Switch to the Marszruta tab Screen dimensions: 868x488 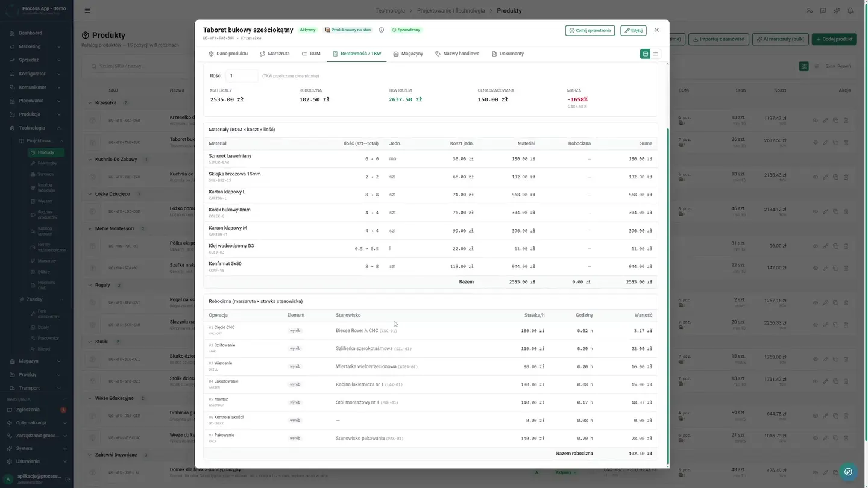click(274, 54)
